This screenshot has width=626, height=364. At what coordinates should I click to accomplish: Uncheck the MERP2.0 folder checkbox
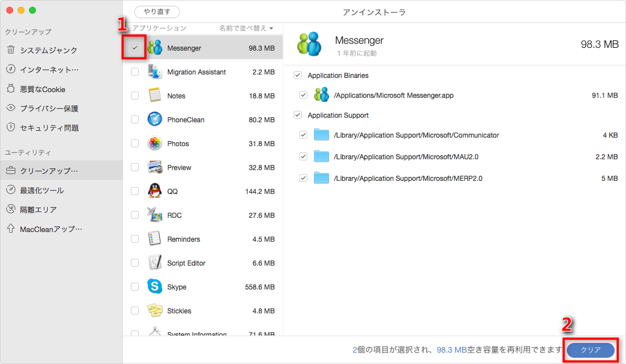pos(303,178)
